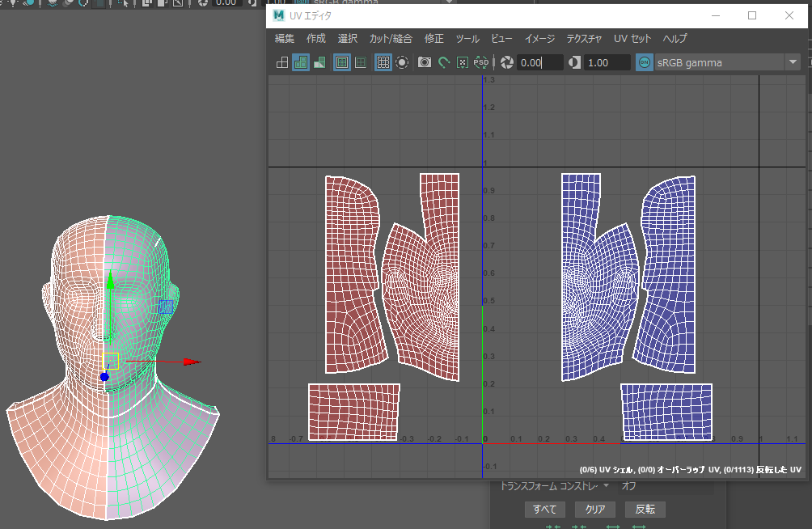This screenshot has height=529, width=812.
Task: Click the pixel snap icon
Action: pos(462,62)
